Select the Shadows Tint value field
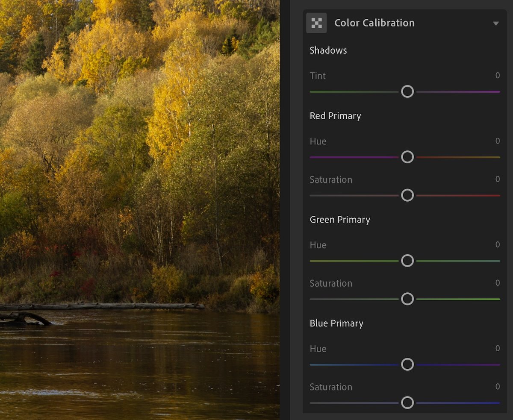Viewport: 513px width, 420px height. point(498,75)
